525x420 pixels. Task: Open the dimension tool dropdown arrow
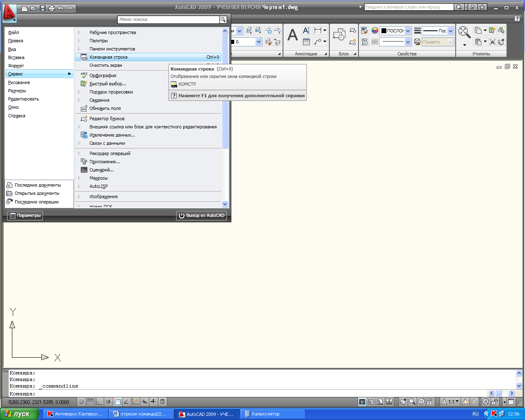[x=324, y=30]
